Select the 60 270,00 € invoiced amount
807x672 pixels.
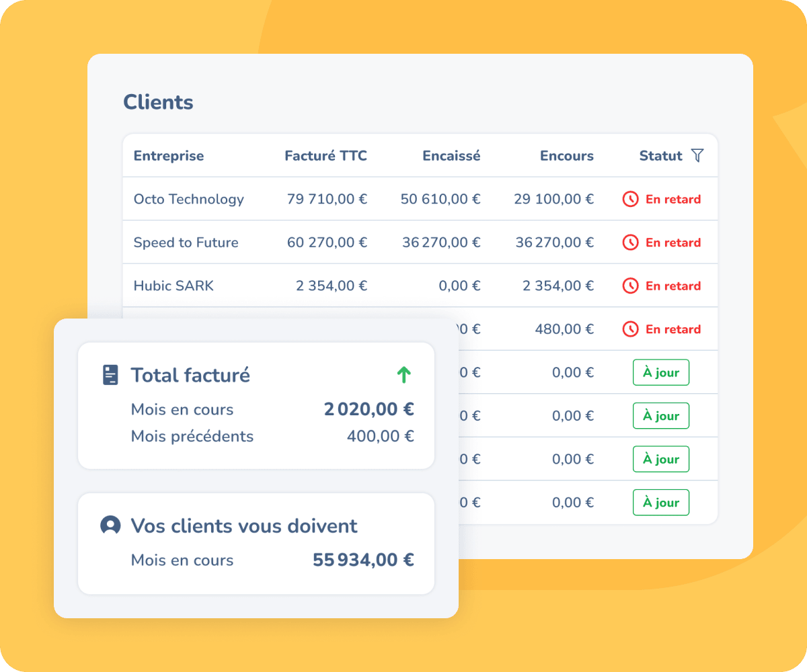(x=328, y=243)
